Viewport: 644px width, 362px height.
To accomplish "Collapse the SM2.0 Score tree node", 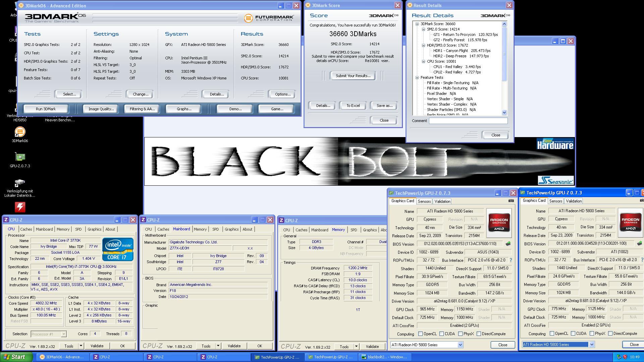I will pos(423,29).
